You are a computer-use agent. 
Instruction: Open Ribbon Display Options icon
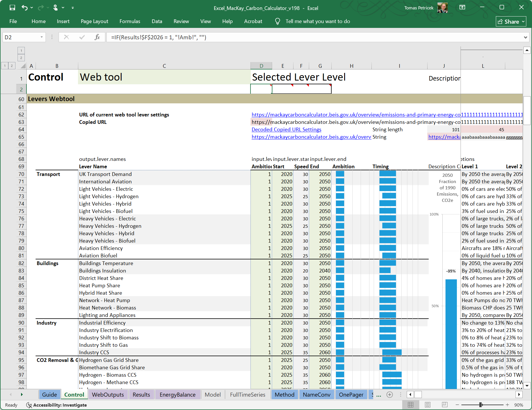pyautogui.click(x=462, y=7)
